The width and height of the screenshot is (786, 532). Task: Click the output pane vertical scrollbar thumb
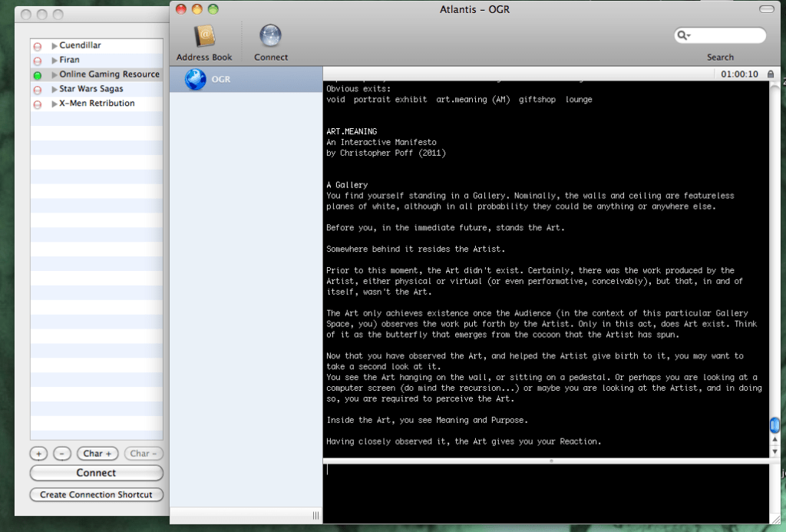pyautogui.click(x=774, y=425)
